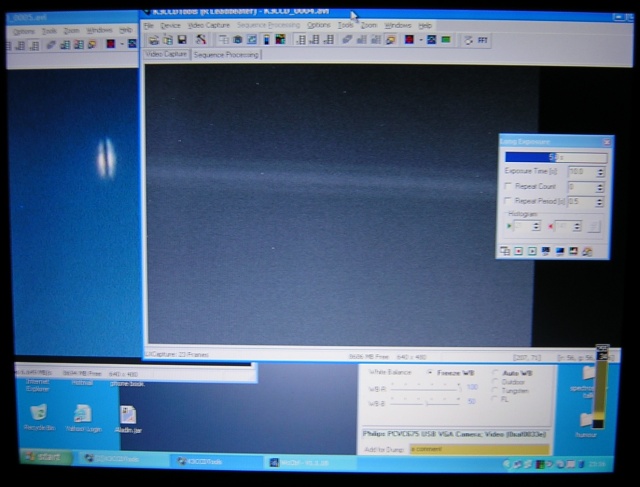
Task: Click the refresh arrows icon before FFT
Action: [468, 40]
